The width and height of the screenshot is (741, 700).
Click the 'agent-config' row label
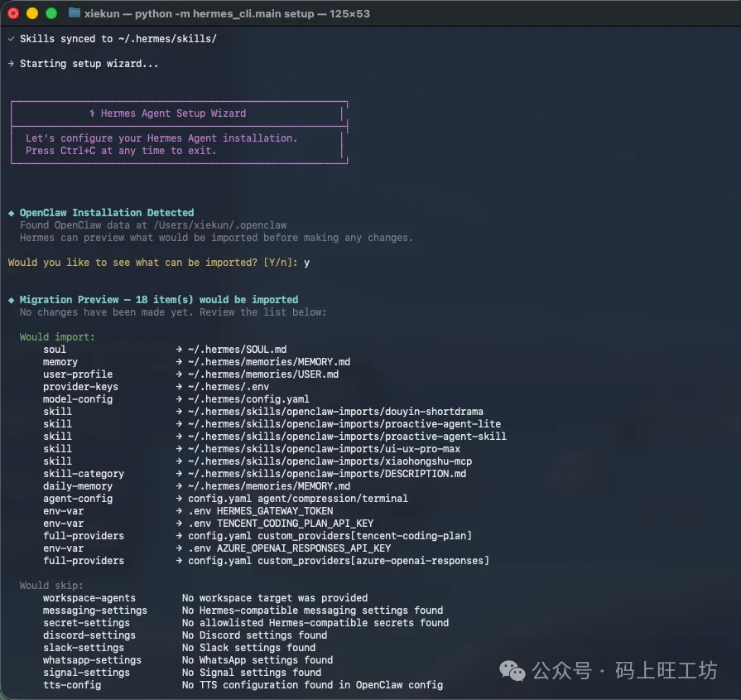(78, 499)
